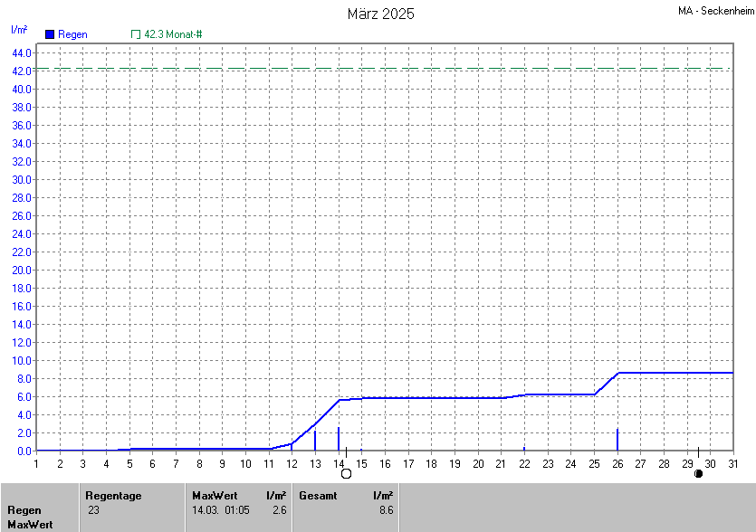
Task: Select the 42.3 Monat-# legend text
Action: coord(173,34)
